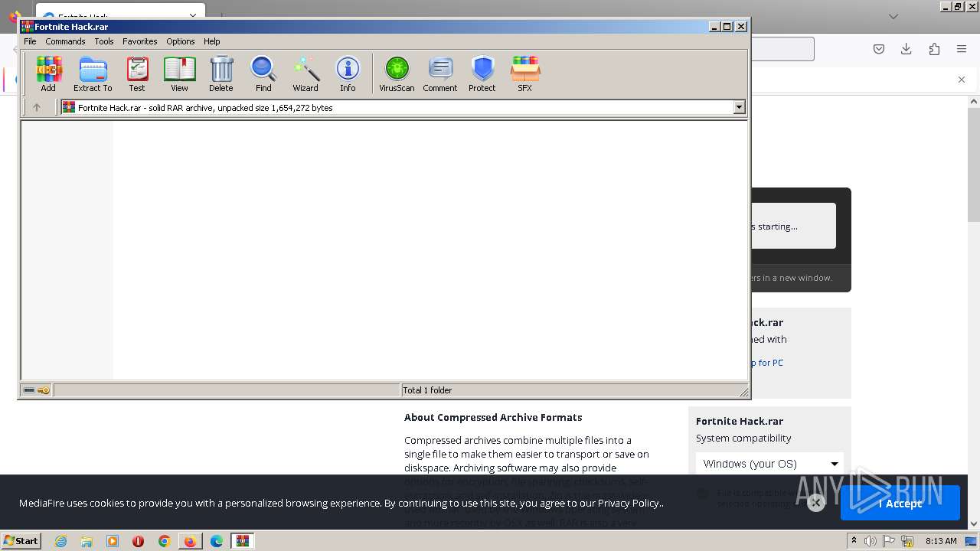Show hidden system tray icons arrow
Image resolution: width=980 pixels, height=551 pixels.
(x=854, y=540)
